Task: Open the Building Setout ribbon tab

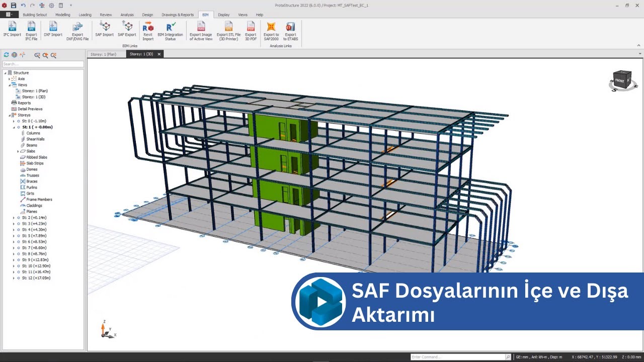Action: [x=35, y=15]
